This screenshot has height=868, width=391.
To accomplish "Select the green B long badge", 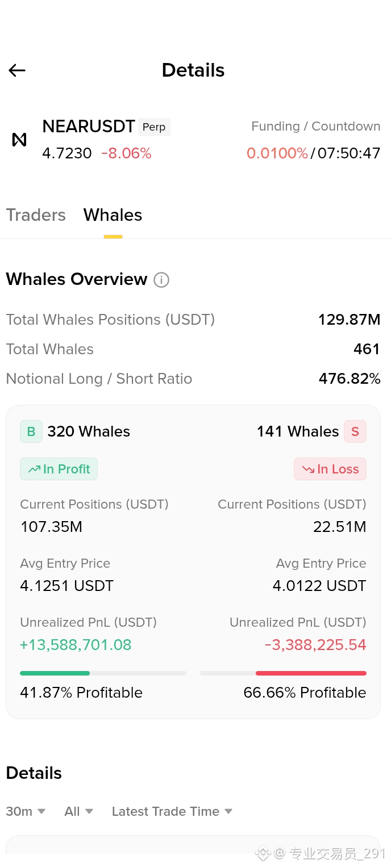I will tap(31, 431).
